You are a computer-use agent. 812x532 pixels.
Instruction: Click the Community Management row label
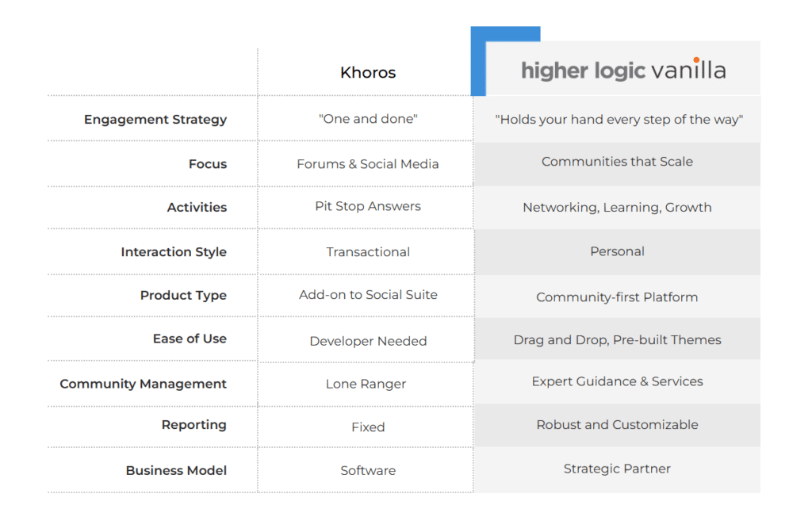143,384
